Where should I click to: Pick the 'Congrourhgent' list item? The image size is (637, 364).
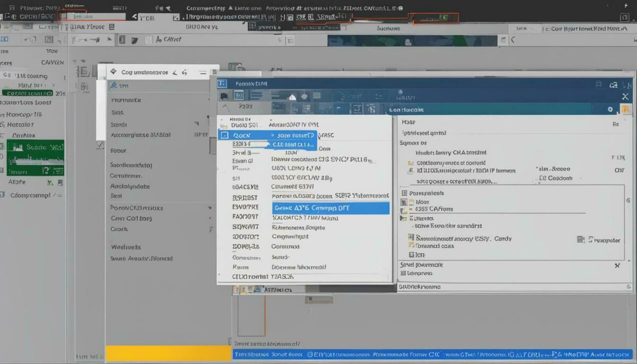290,237
